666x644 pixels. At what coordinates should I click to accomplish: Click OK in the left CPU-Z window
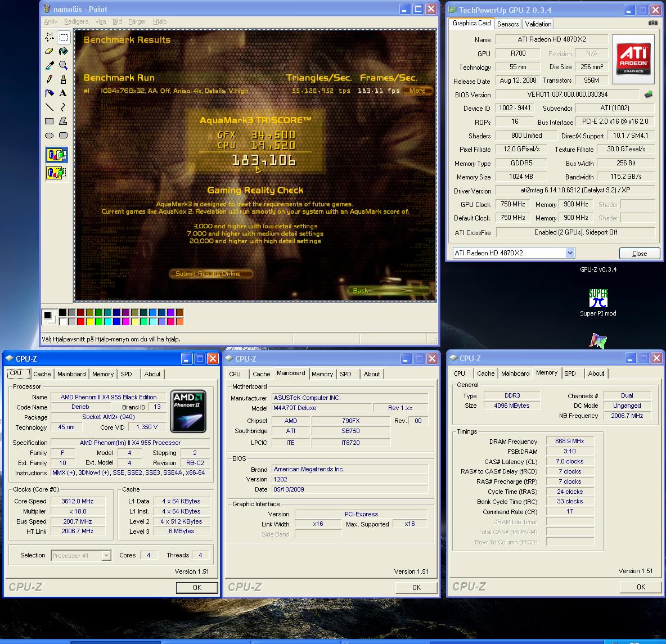197,588
